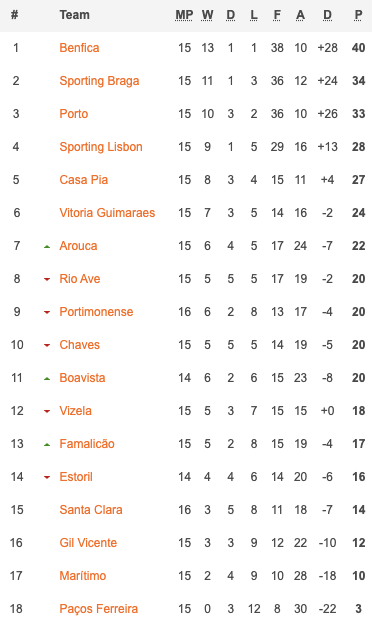Click the Casa Pia team name

point(84,180)
